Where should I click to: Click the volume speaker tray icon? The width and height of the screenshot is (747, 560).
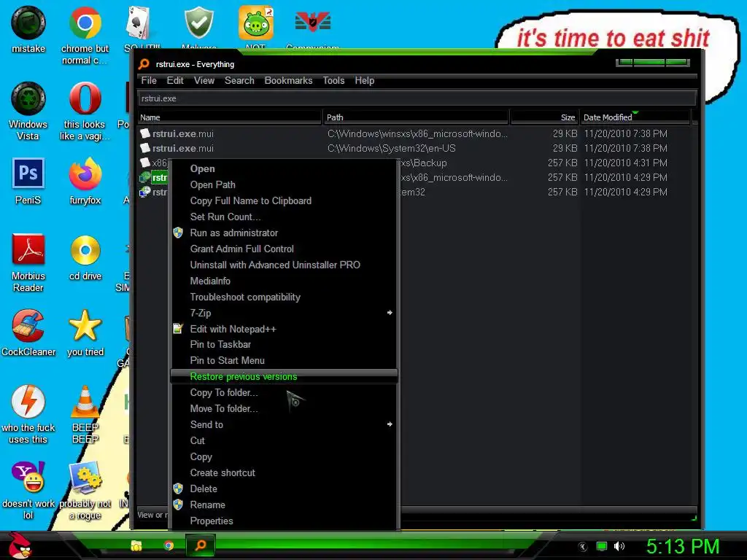click(619, 546)
